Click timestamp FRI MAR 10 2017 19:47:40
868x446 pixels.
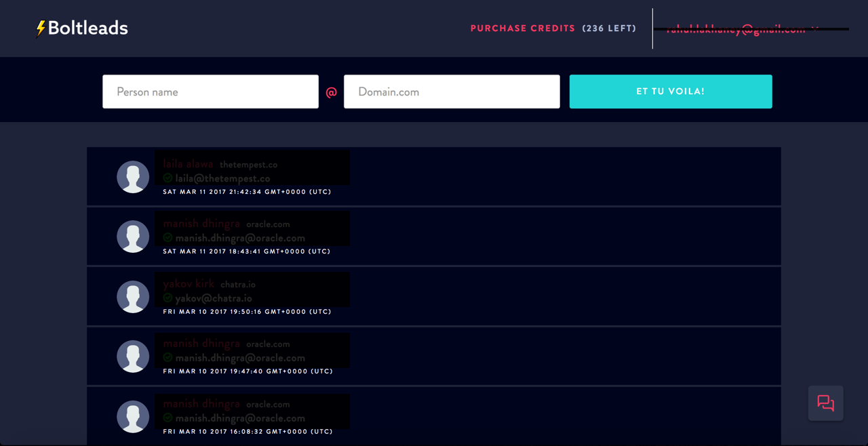[x=248, y=371]
